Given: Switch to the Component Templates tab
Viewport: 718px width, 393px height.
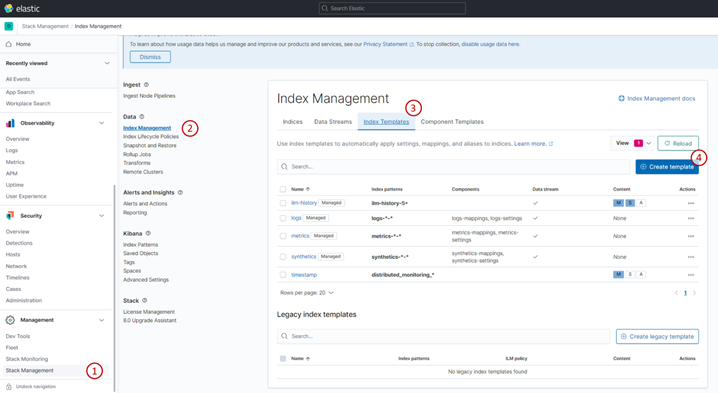Looking at the screenshot, I should pos(452,122).
